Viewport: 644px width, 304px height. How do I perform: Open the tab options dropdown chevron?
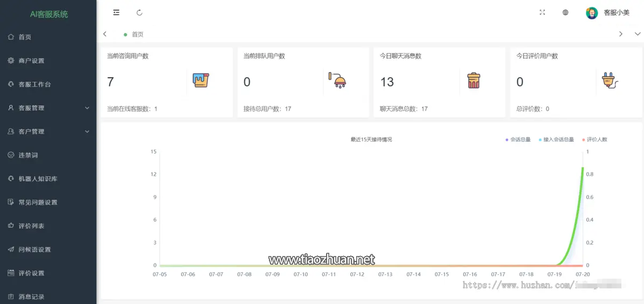pyautogui.click(x=638, y=34)
